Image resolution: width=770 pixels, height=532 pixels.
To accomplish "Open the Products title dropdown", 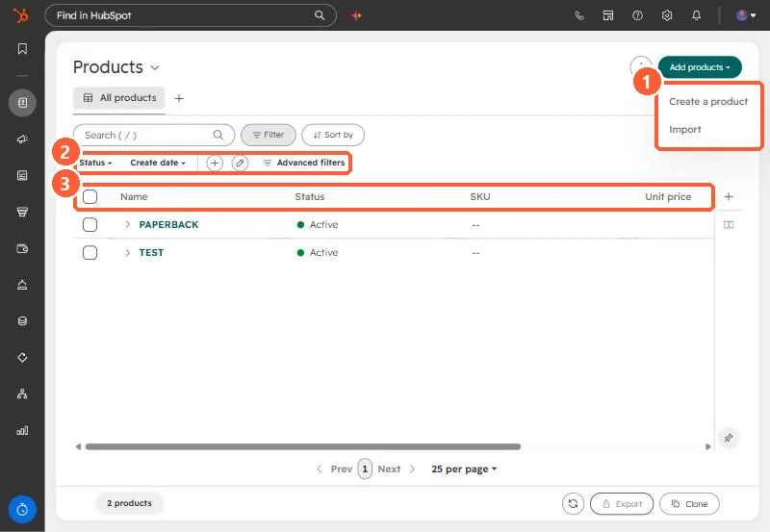I will 155,67.
